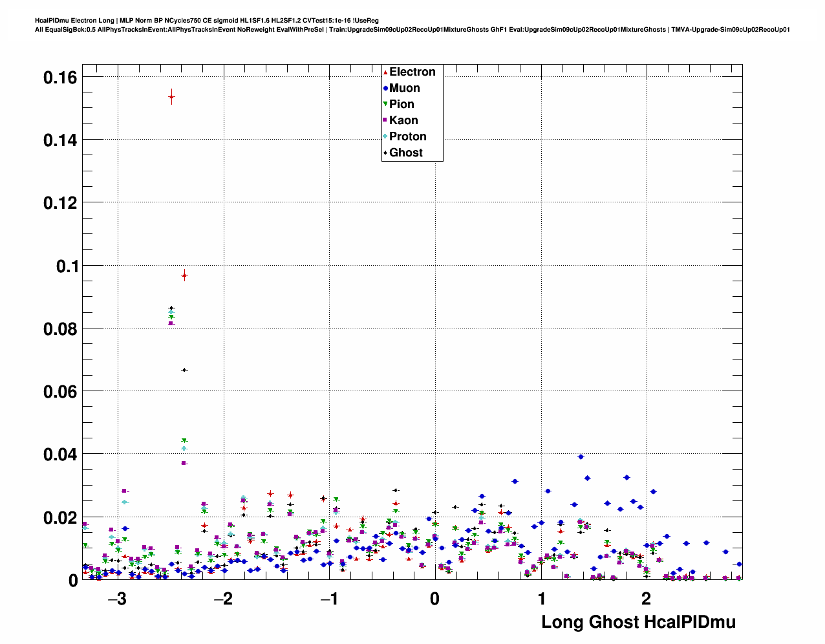Image resolution: width=825 pixels, height=644 pixels.
Task: Click the Kaon legend label text
Action: [x=403, y=120]
